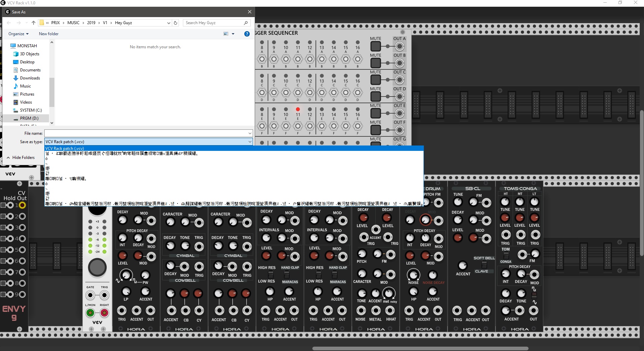Open 3D Objects folder in tree
The image size is (644, 351).
(x=30, y=54)
